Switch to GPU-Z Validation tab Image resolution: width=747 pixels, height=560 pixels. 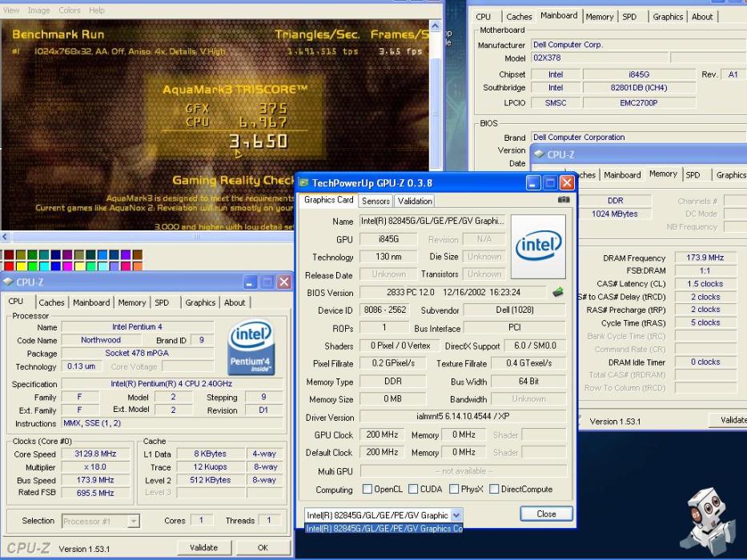click(x=415, y=201)
